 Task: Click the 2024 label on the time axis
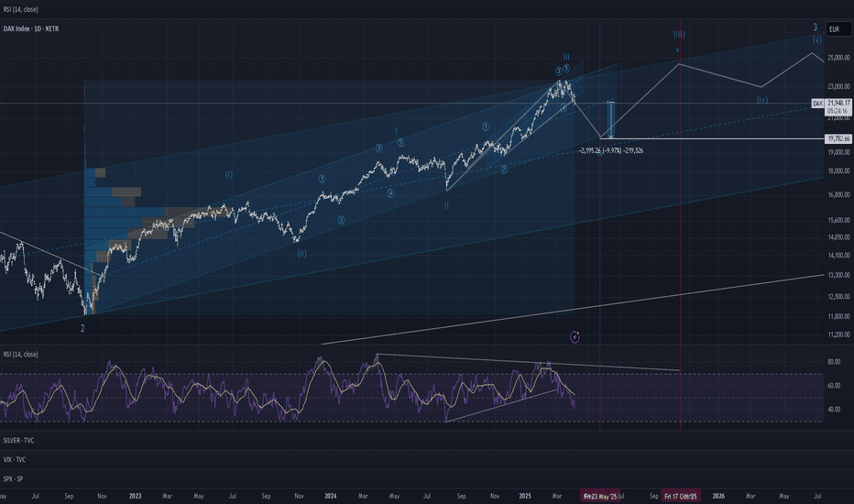330,496
